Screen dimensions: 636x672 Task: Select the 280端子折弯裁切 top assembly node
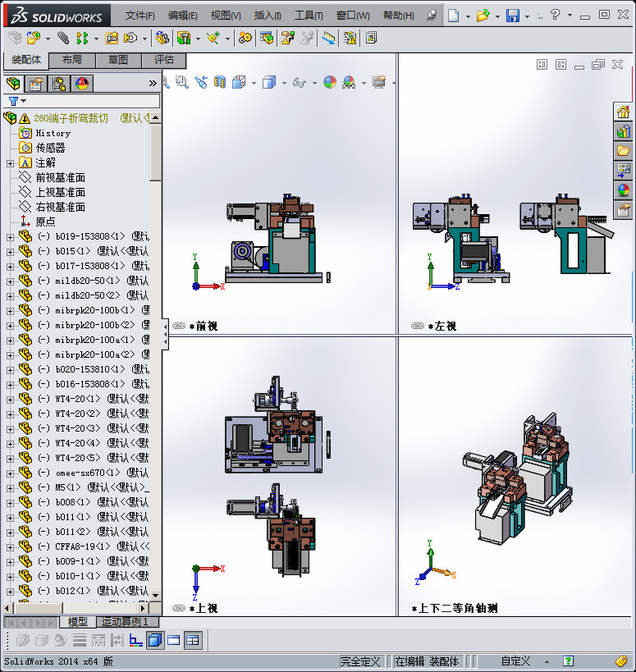[71, 118]
